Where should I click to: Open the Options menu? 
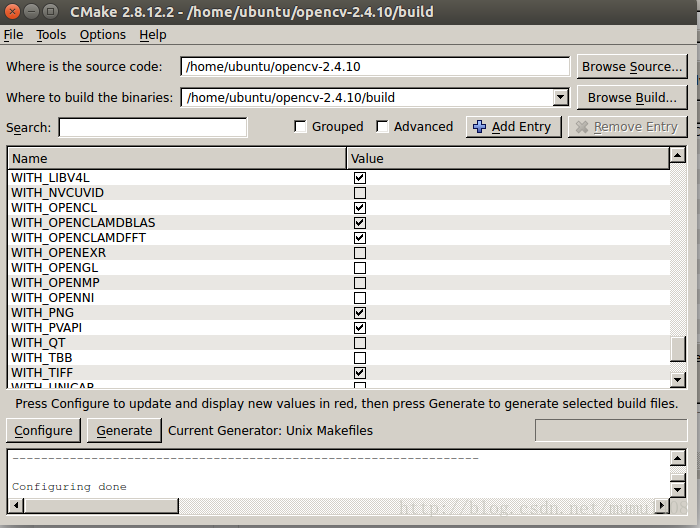pyautogui.click(x=103, y=34)
